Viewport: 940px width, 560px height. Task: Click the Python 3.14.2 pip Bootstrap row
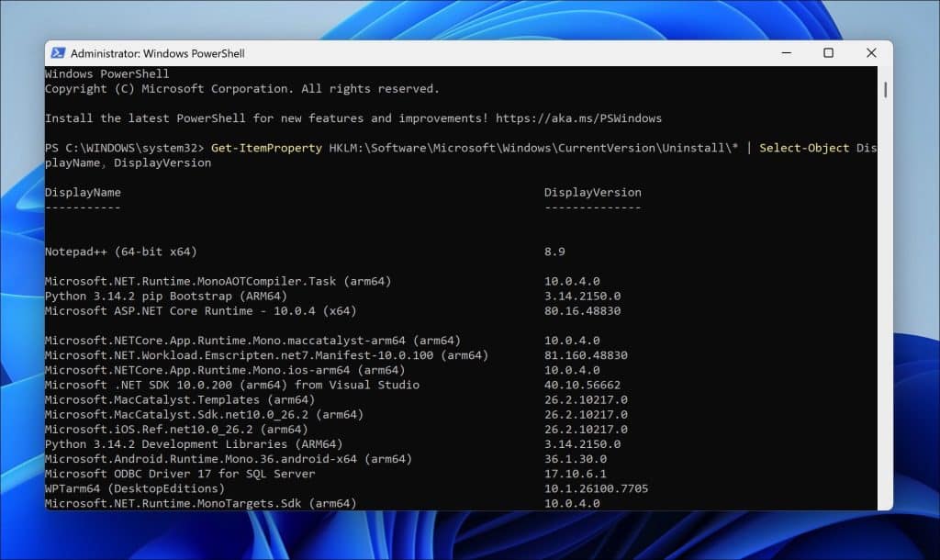165,296
